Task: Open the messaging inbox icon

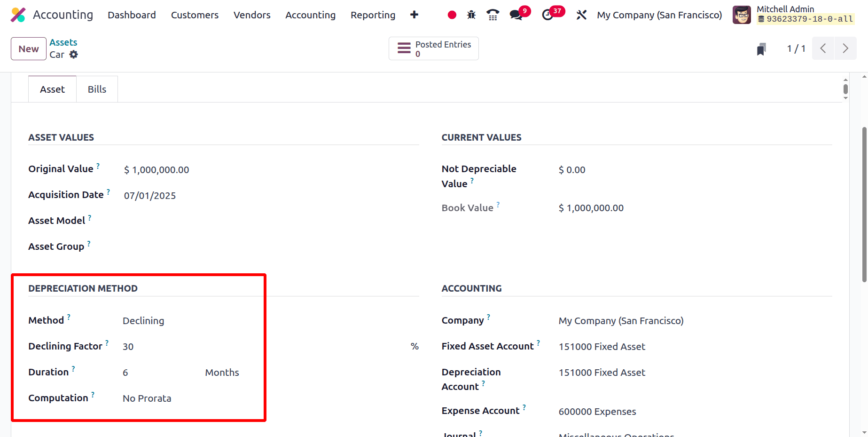Action: pyautogui.click(x=516, y=15)
